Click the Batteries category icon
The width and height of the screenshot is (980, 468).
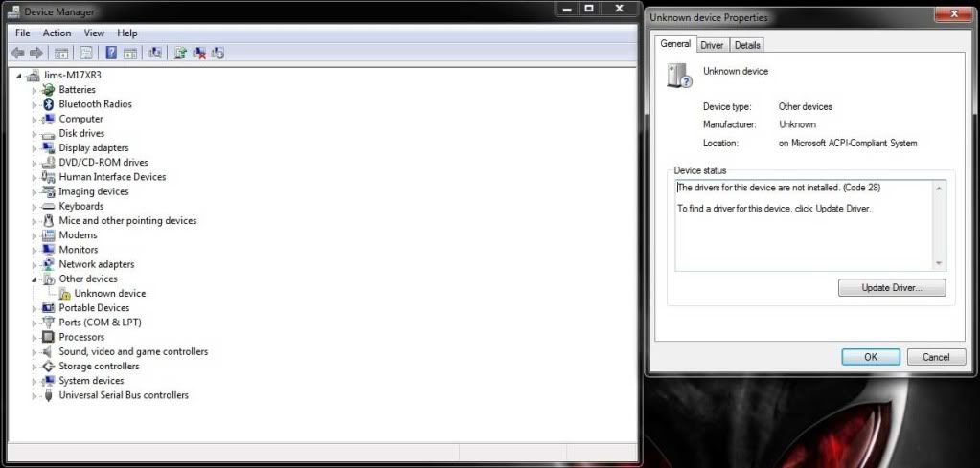pyautogui.click(x=48, y=90)
